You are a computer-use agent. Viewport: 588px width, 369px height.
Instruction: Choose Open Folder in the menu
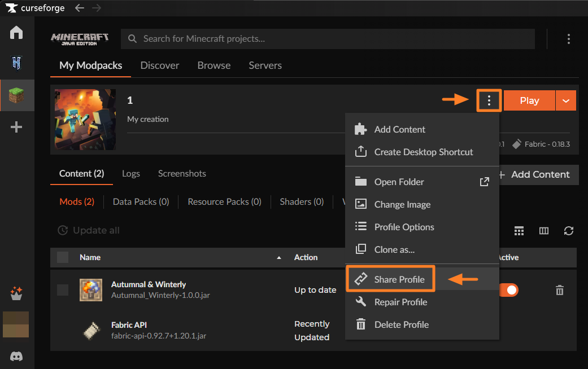(x=423, y=182)
